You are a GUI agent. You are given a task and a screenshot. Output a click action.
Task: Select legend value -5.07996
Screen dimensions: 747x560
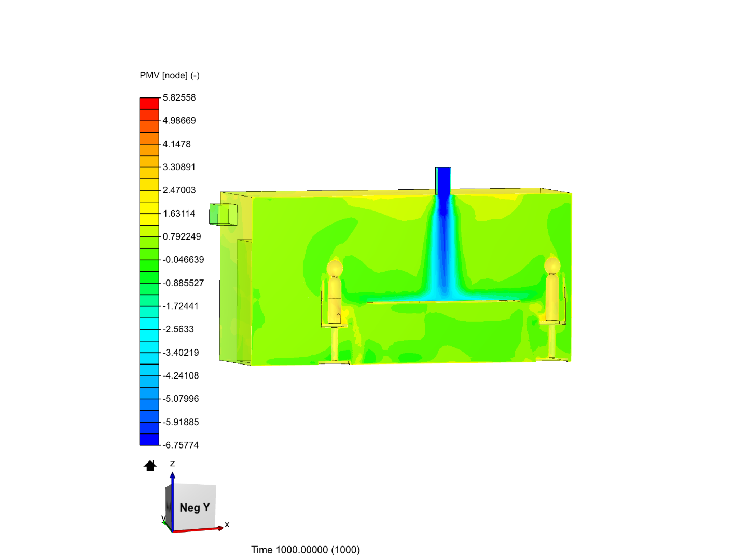[x=181, y=399]
